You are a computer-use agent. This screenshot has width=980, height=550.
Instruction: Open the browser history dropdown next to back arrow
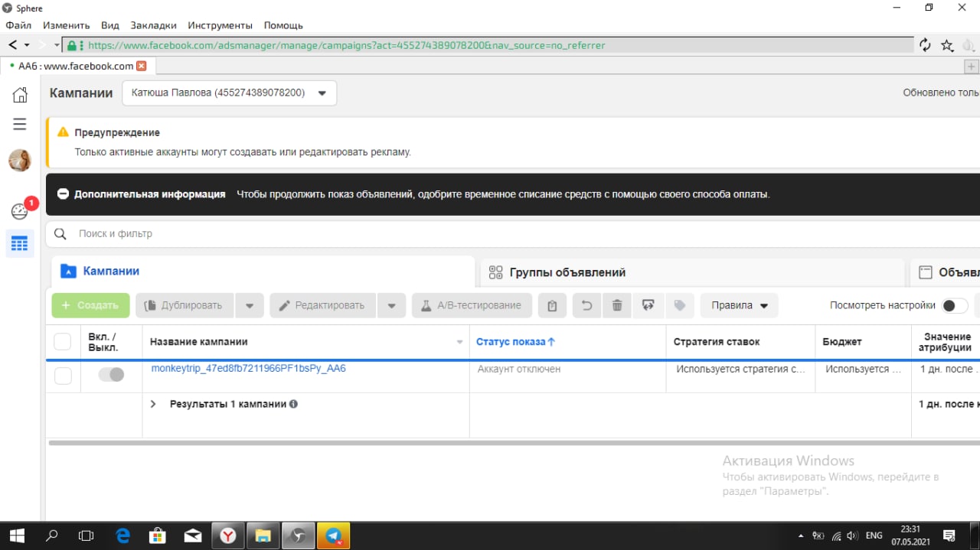point(27,45)
